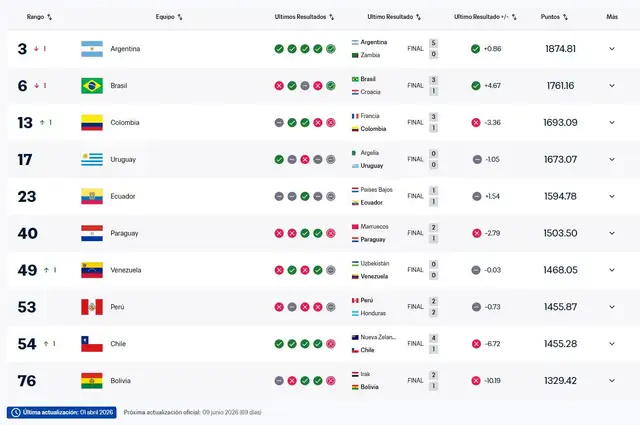Click the Chile flag icon
The image size is (640, 425).
click(92, 344)
